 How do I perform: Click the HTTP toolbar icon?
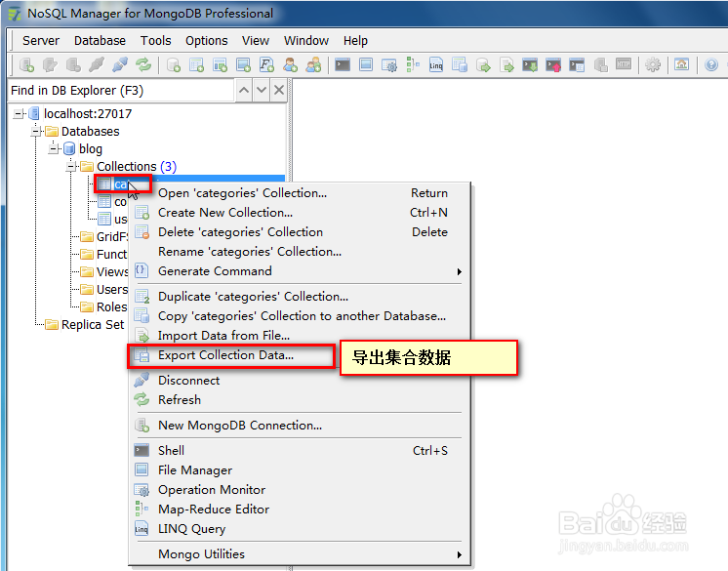pyautogui.click(x=624, y=64)
